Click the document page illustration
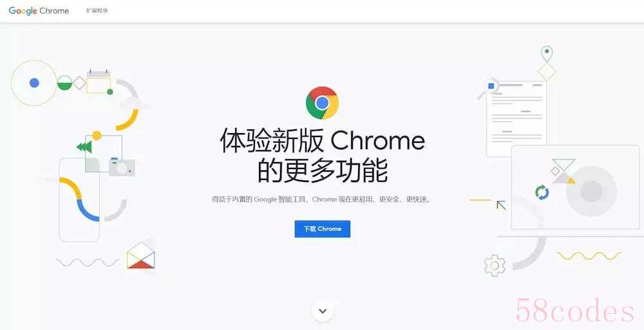 tap(516, 118)
